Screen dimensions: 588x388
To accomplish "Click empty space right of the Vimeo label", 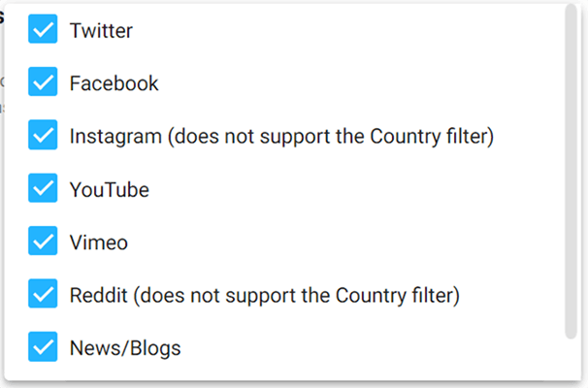I will (x=340, y=242).
